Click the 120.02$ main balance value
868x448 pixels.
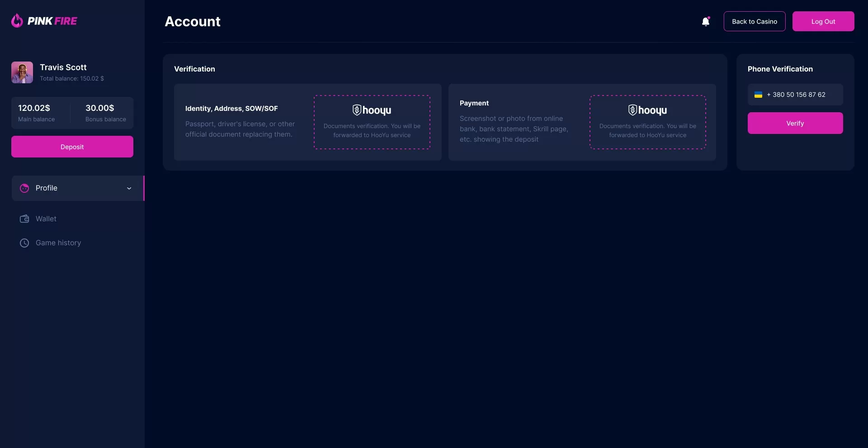pos(34,108)
